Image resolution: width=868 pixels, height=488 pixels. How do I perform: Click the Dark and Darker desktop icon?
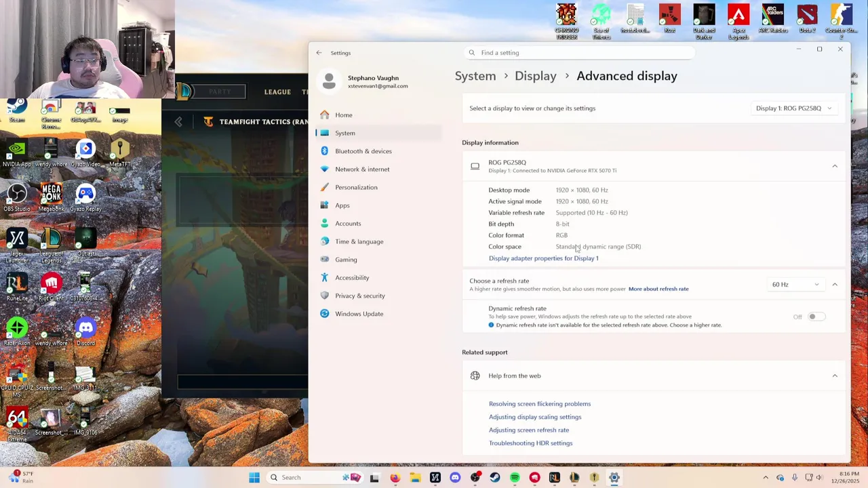click(704, 22)
